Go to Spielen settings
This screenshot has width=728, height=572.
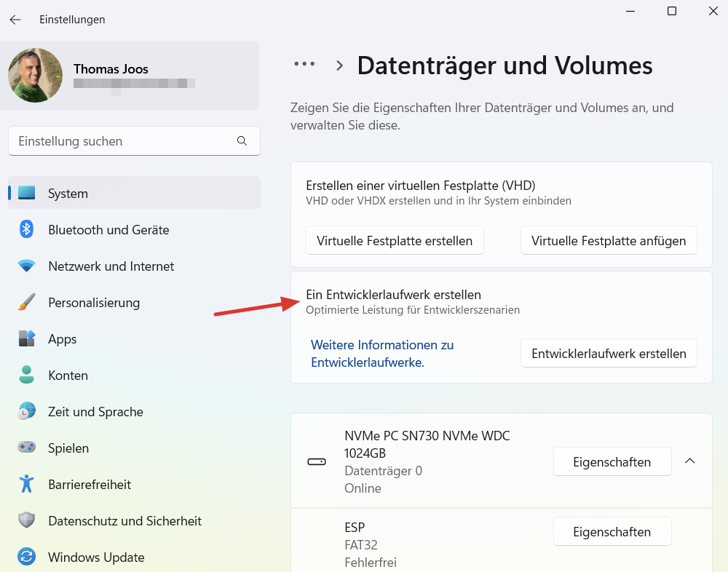coord(68,448)
